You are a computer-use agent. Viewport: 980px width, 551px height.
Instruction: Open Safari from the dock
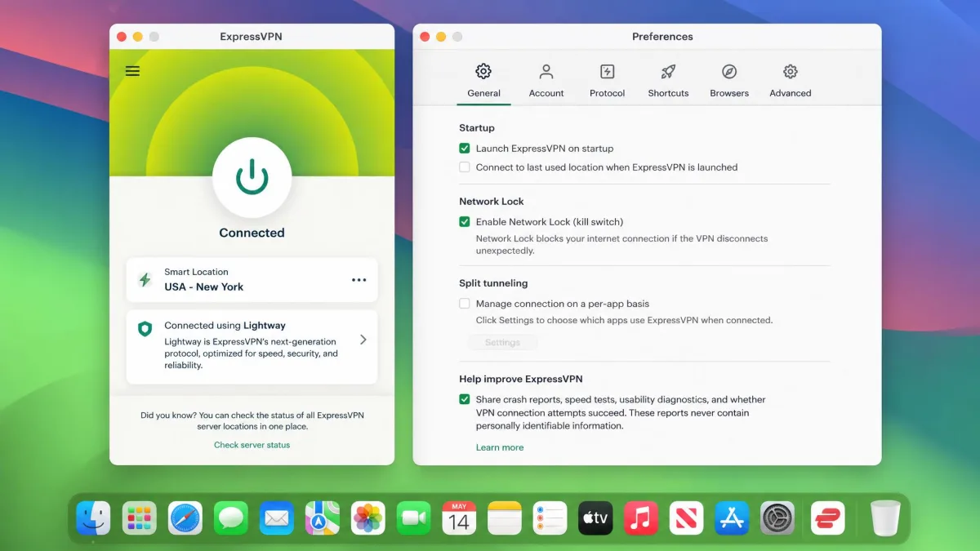click(x=185, y=518)
